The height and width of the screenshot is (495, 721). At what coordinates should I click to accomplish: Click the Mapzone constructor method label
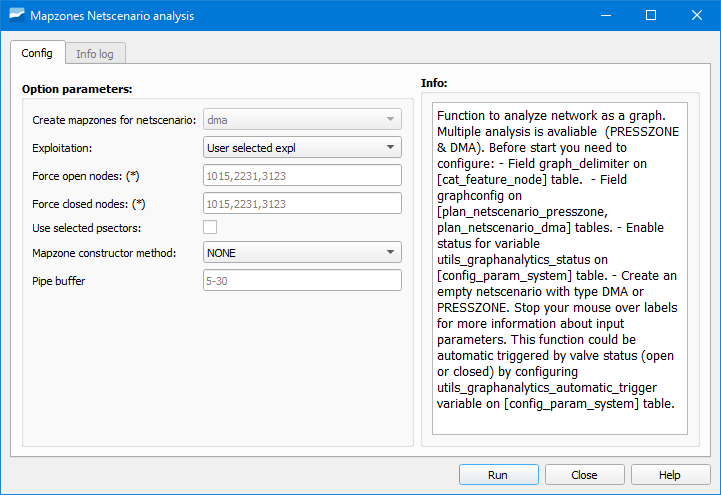pos(104,254)
